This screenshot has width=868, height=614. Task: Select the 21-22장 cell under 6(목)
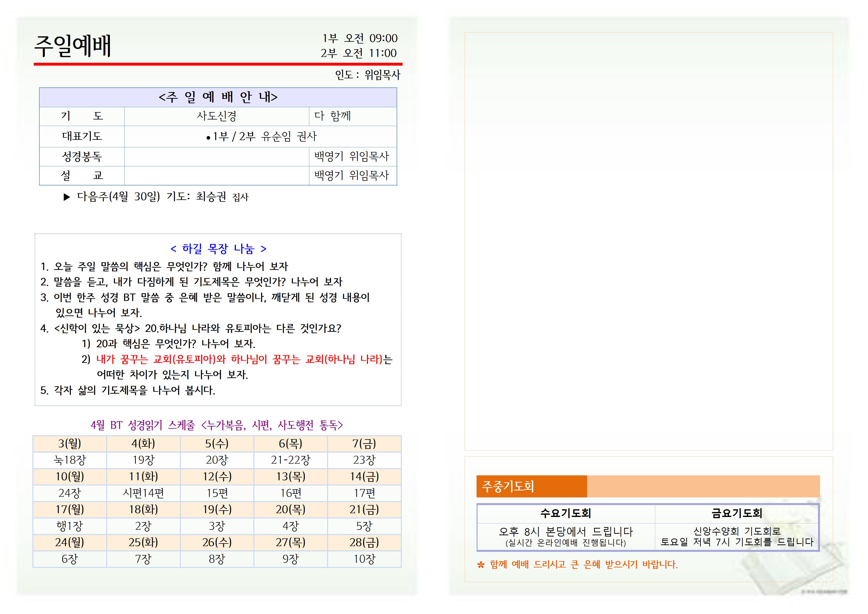[290, 460]
